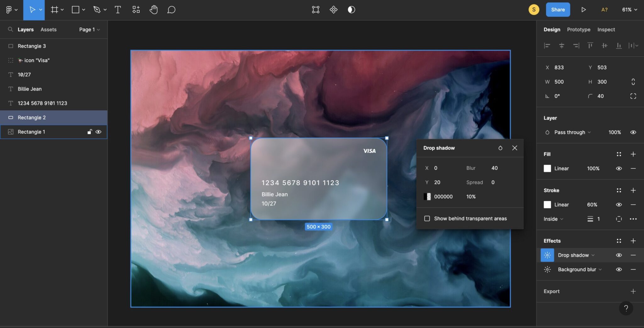Open the Resources and components panel

136,9
